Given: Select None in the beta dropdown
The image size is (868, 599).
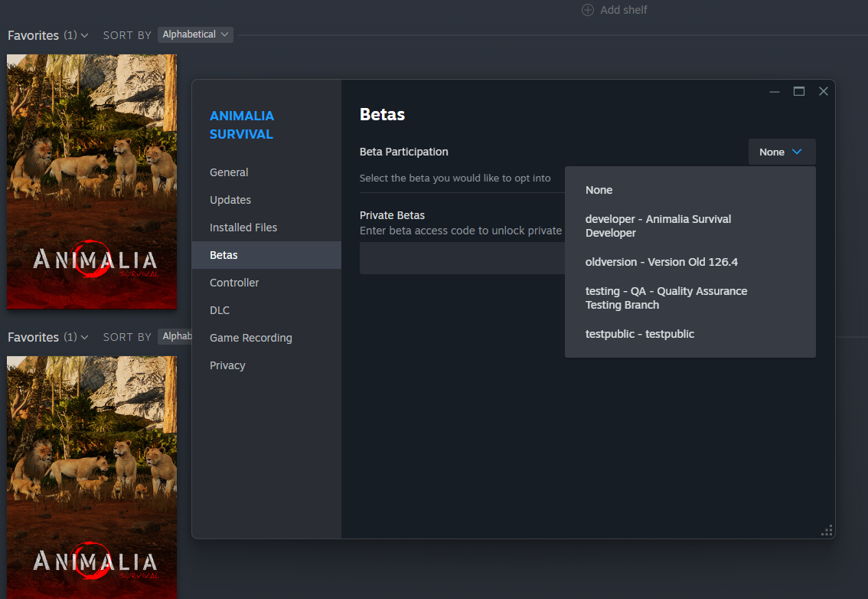Looking at the screenshot, I should (599, 189).
